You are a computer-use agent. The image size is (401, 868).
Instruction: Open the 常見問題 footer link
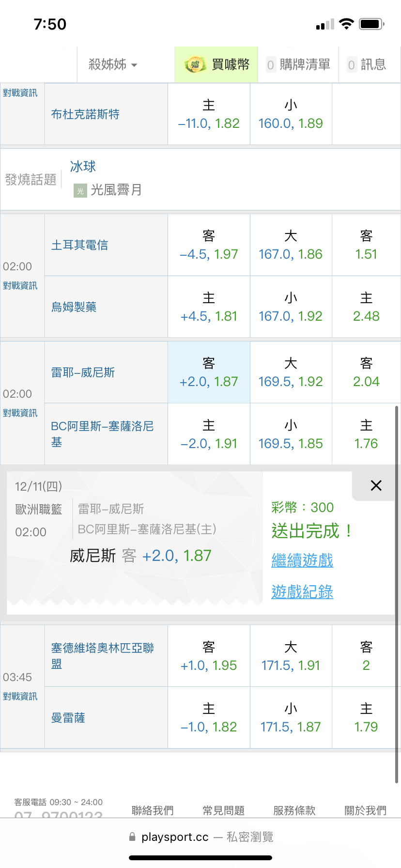pyautogui.click(x=223, y=810)
